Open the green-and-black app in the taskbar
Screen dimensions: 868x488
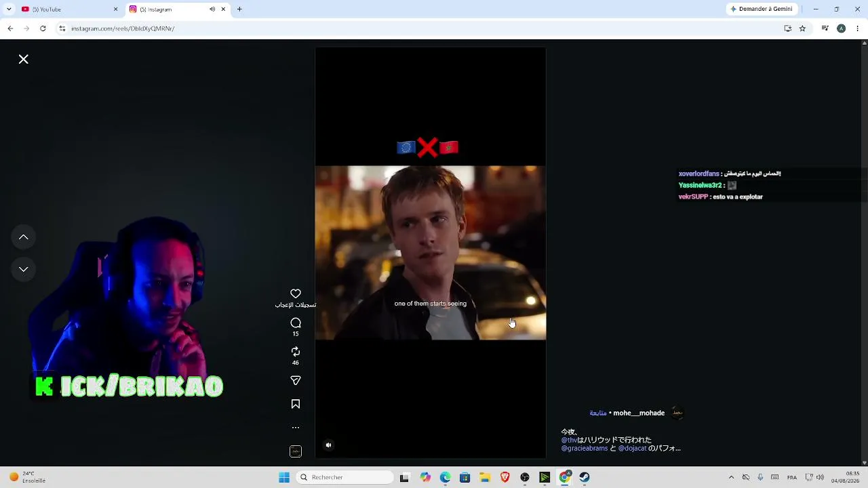pos(545,477)
